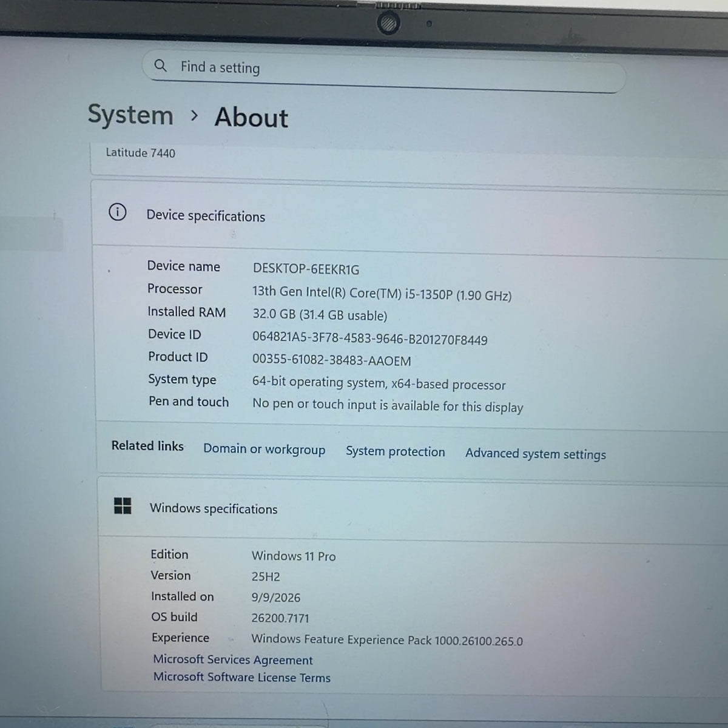This screenshot has width=728, height=728.
Task: Click the OS build label
Action: click(x=174, y=617)
